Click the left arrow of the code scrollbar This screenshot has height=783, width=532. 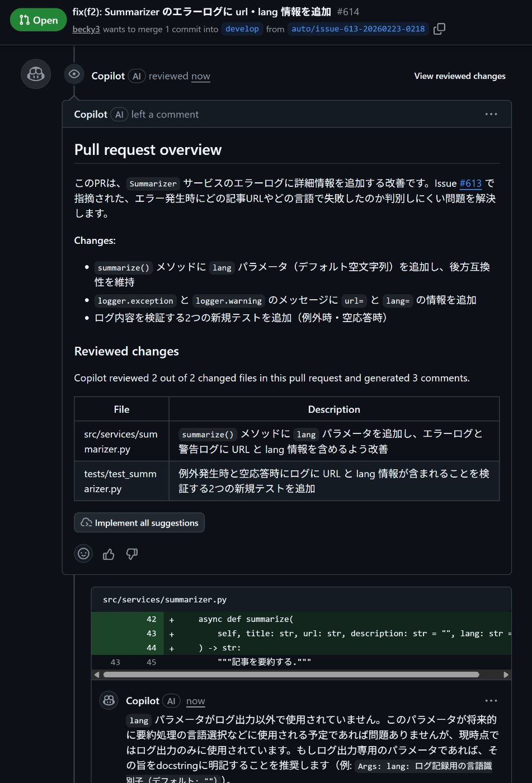(97, 674)
